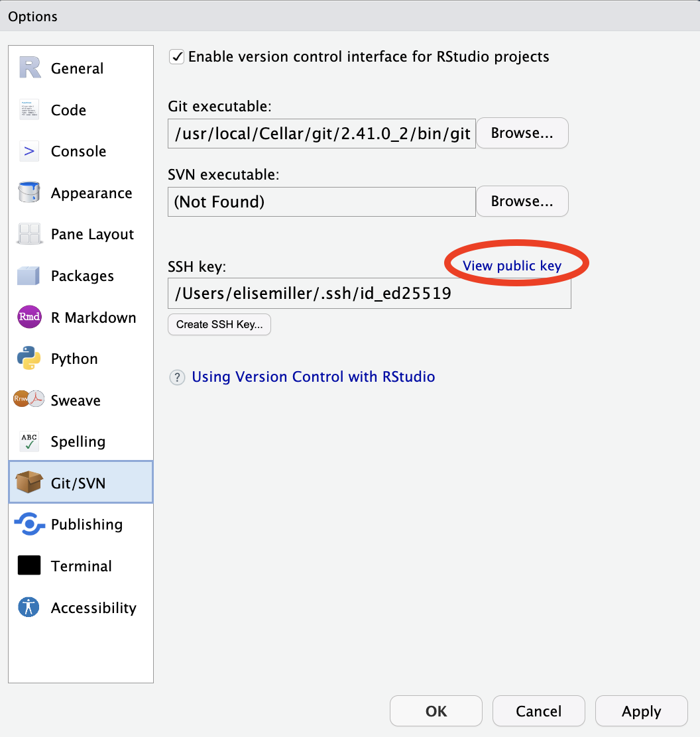This screenshot has width=700, height=737.
Task: Click the View public key link
Action: [x=512, y=266]
